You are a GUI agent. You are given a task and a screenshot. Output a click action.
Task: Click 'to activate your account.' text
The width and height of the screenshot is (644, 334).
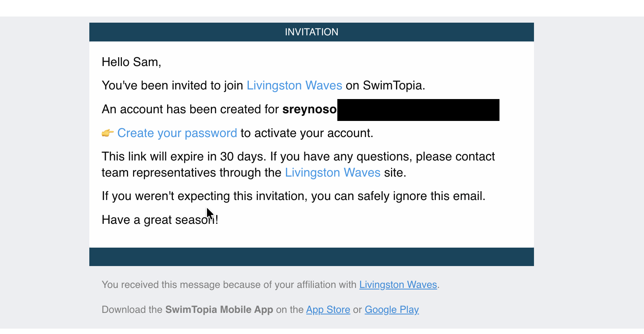pyautogui.click(x=307, y=133)
